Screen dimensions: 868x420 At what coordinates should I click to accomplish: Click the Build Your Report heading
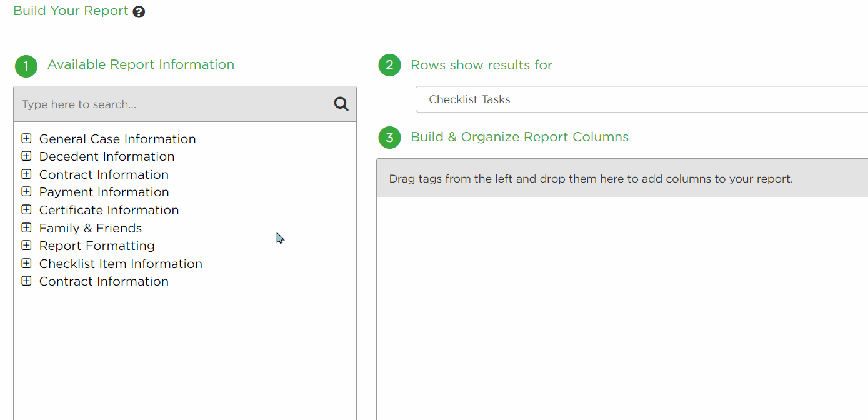click(70, 11)
